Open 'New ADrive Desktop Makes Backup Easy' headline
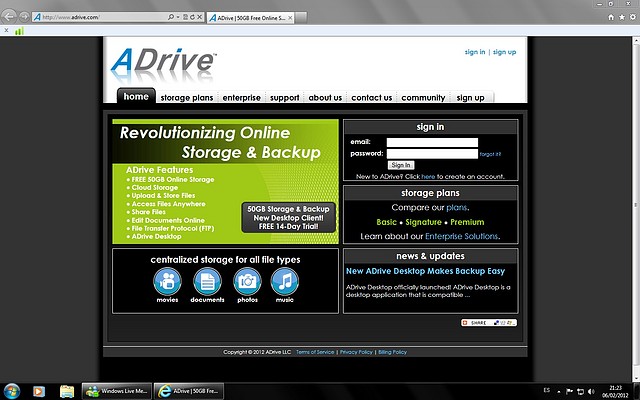This screenshot has width=640, height=400. tap(425, 271)
